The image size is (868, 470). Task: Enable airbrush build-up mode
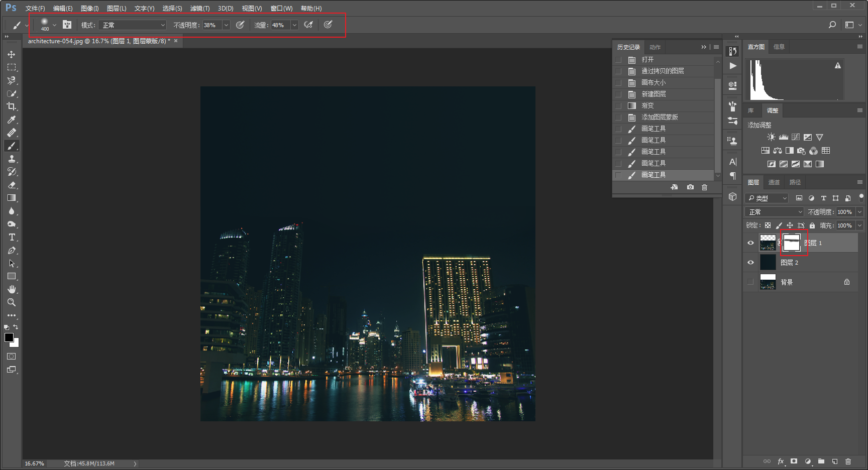click(308, 25)
